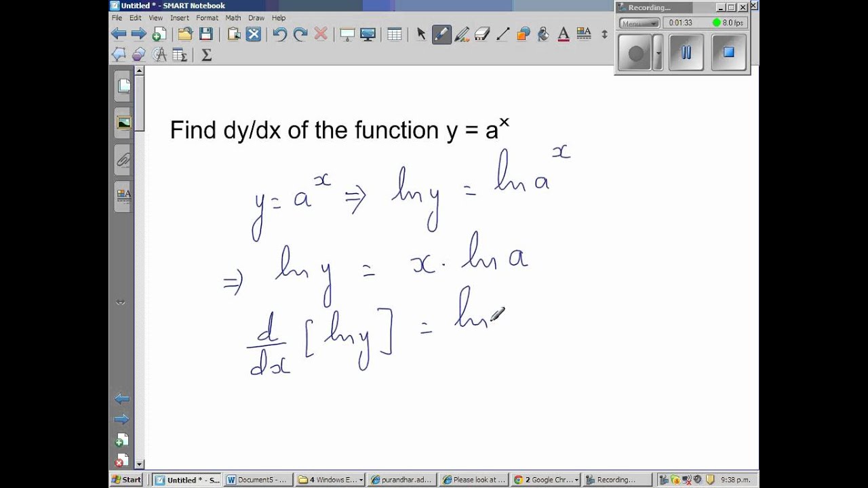868x488 pixels.
Task: Switch to purandhar.ad... browser window
Action: pyautogui.click(x=401, y=480)
